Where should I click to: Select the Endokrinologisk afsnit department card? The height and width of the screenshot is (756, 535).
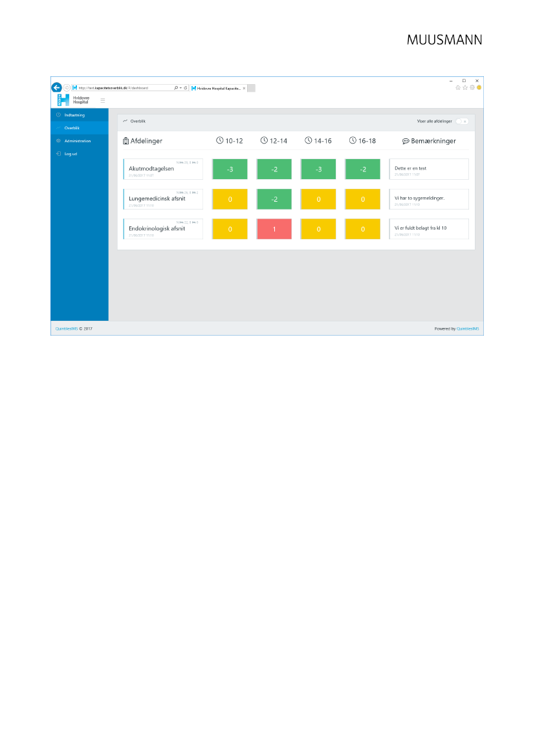[x=163, y=229]
